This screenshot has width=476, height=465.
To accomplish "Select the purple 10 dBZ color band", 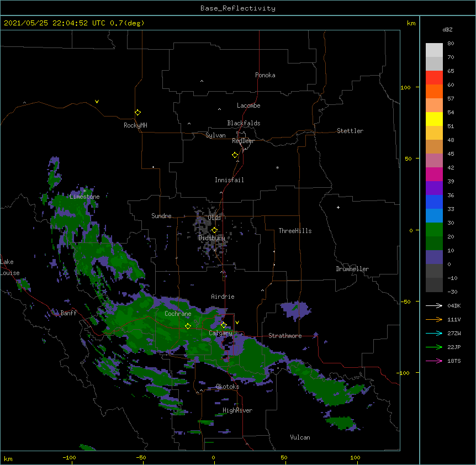I will 434,257.
